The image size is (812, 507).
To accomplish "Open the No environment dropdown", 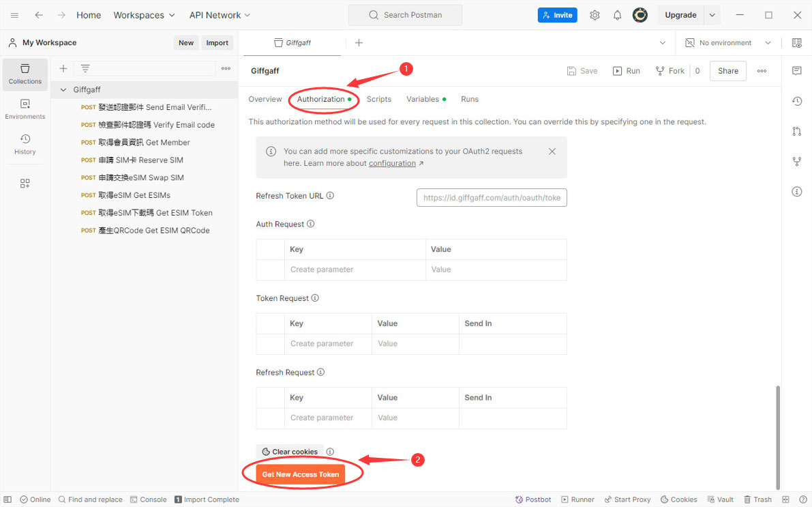I will coord(728,43).
